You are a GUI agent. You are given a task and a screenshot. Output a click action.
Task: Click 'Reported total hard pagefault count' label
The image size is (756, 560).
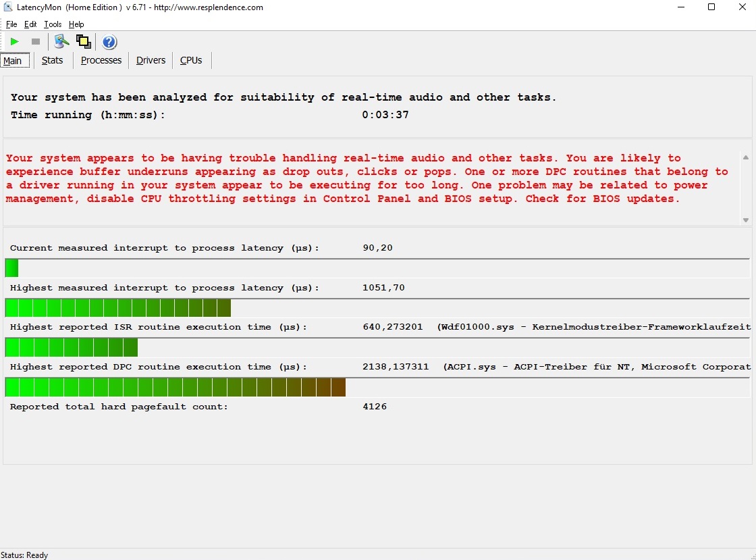119,407
